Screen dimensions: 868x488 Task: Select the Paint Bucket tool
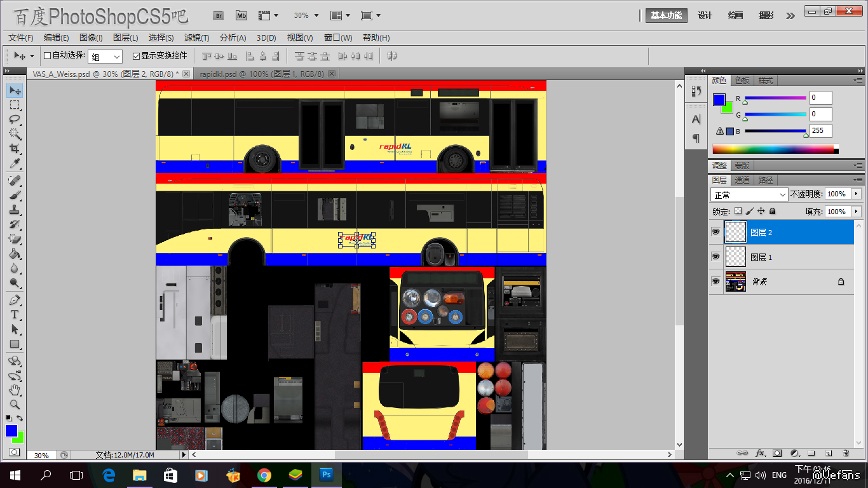click(15, 254)
